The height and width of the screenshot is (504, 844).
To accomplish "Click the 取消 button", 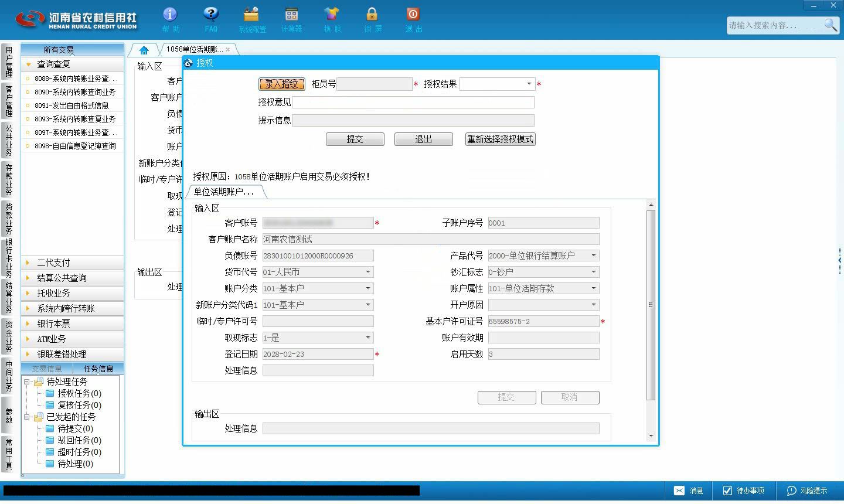I will pos(570,397).
